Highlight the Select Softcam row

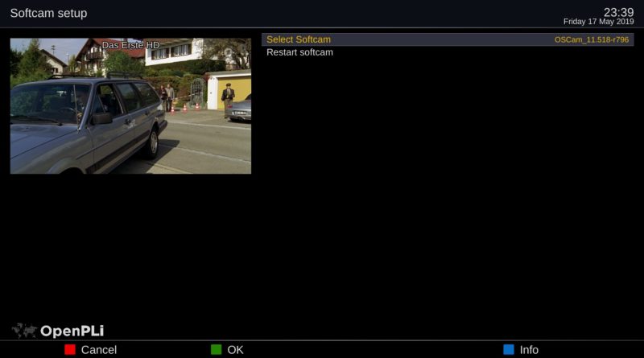[448, 39]
